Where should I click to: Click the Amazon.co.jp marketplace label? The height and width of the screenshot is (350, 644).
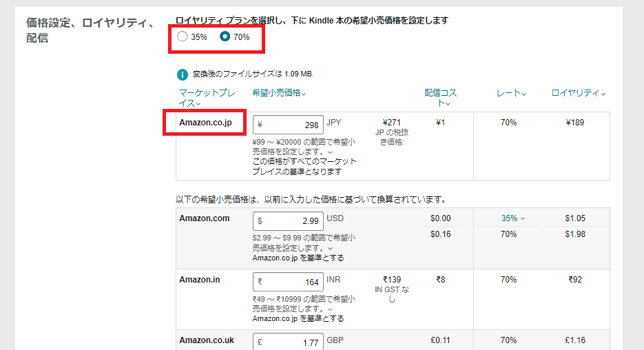point(205,123)
